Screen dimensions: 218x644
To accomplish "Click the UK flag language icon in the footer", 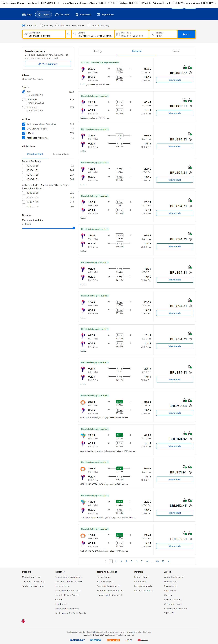I will point(23,621).
